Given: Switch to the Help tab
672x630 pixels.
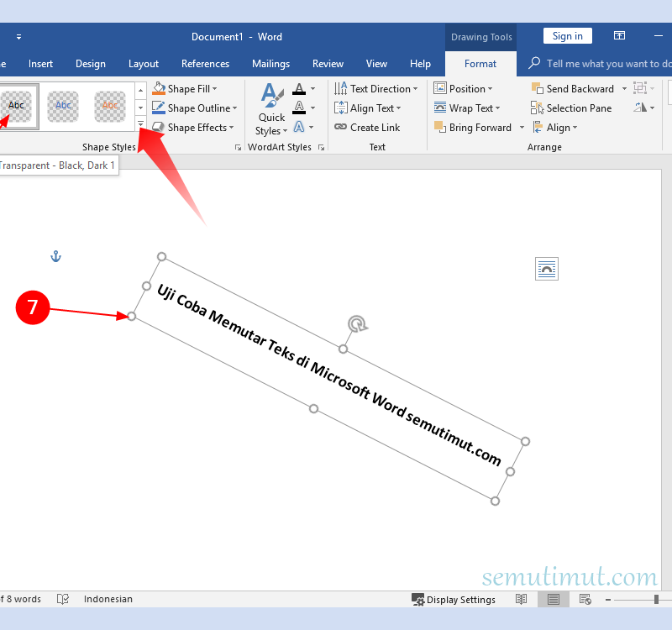Looking at the screenshot, I should coord(420,64).
